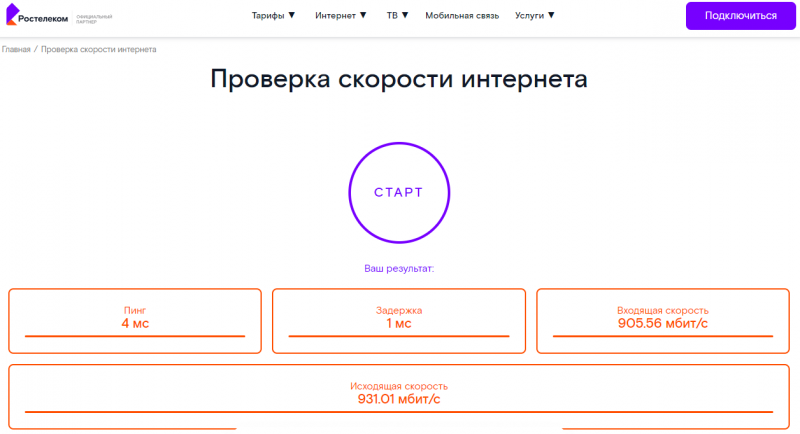Expand the Интернет menu
The image size is (800, 434).
coord(340,16)
